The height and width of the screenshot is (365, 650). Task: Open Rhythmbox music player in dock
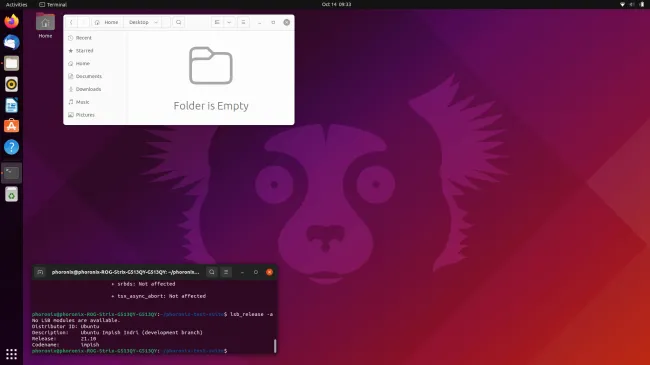coord(12,84)
